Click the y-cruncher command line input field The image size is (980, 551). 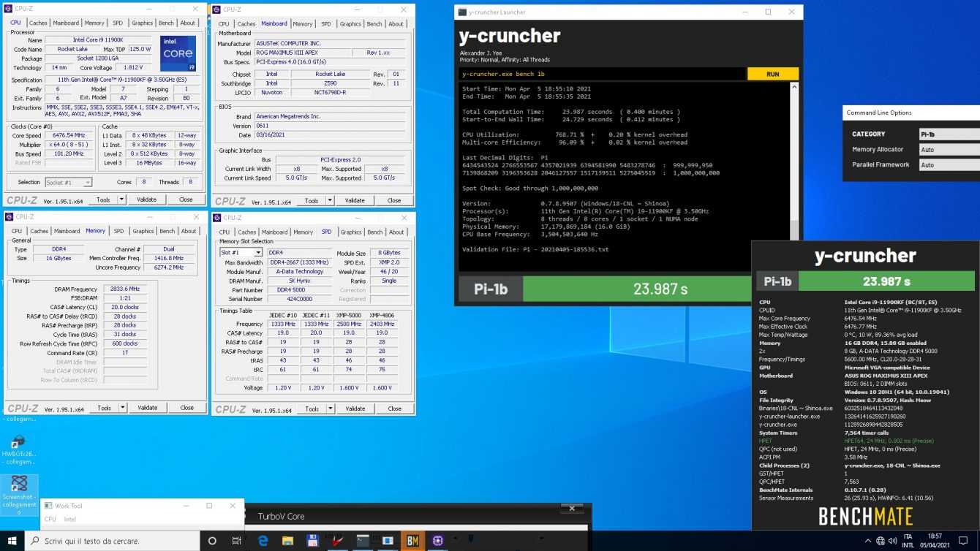pyautogui.click(x=603, y=74)
